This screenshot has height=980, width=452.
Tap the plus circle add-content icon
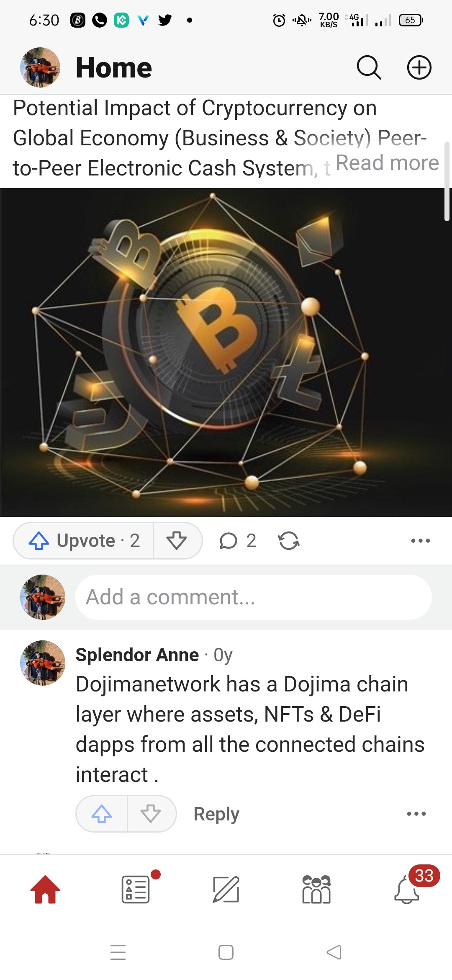(419, 67)
